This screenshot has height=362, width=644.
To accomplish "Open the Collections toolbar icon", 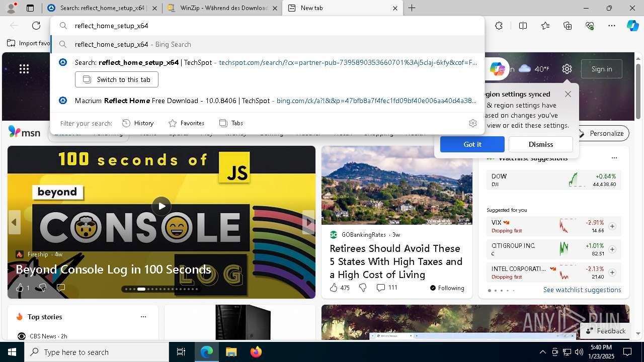I will pos(568,26).
